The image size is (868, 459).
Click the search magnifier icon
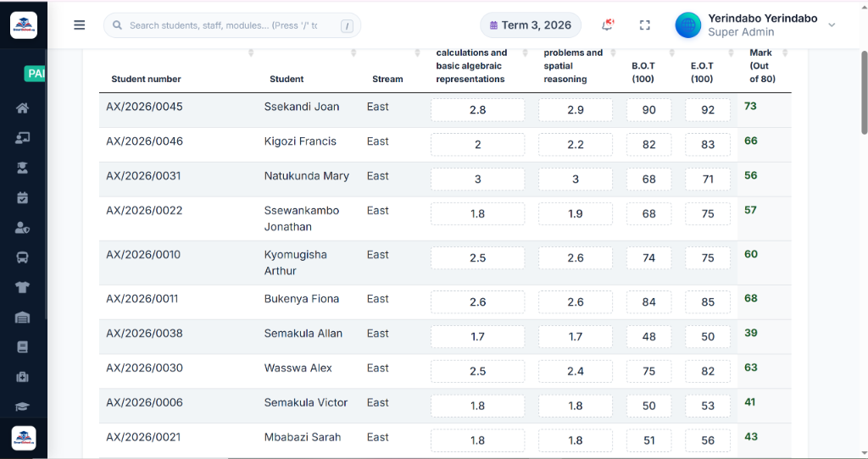click(x=117, y=25)
